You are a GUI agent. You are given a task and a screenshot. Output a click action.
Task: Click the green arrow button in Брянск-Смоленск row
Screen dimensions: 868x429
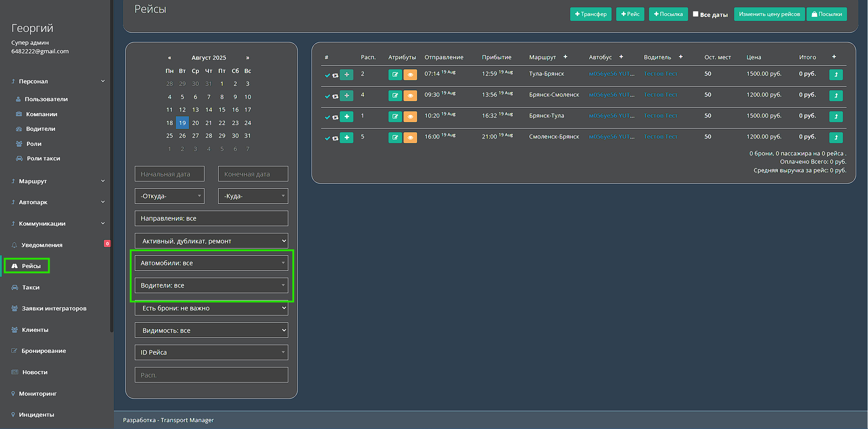coord(836,96)
